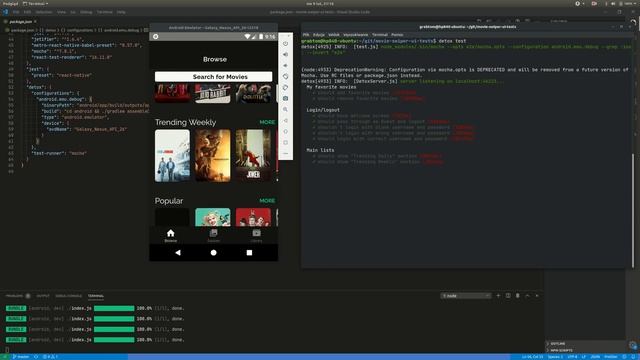Click notifications bell in VS Code status bar

point(634,357)
